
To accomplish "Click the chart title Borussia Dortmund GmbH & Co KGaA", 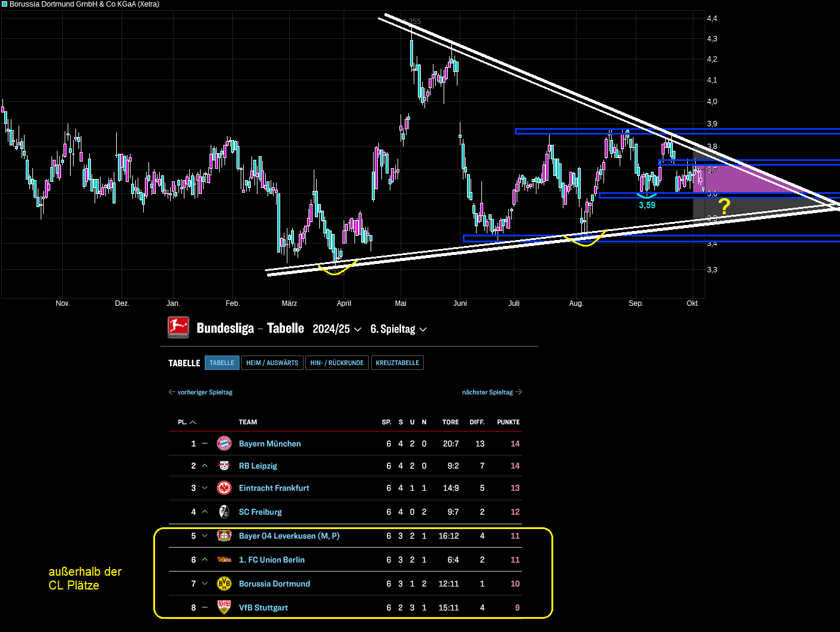I will click(x=84, y=4).
